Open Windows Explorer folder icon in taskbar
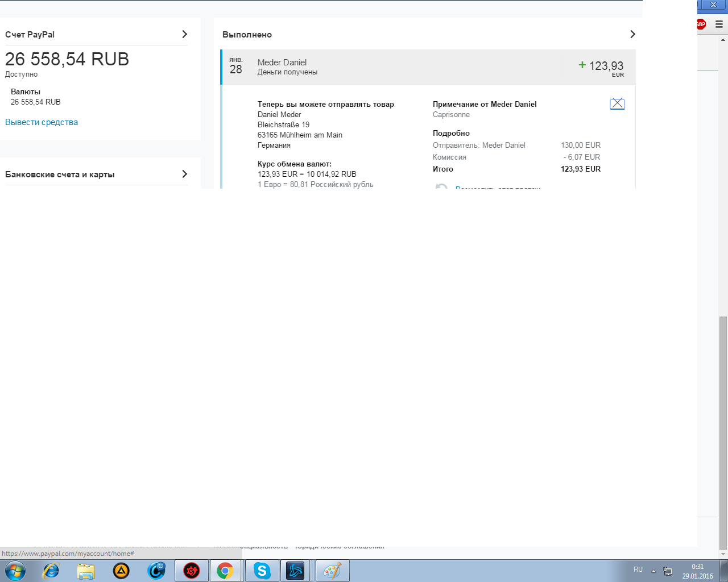The width and height of the screenshot is (728, 582). [x=86, y=571]
